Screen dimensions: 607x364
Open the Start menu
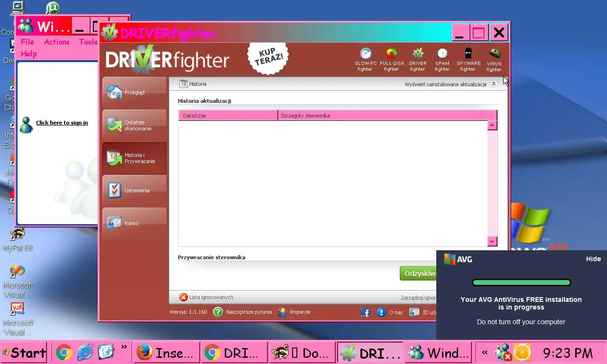(24, 353)
